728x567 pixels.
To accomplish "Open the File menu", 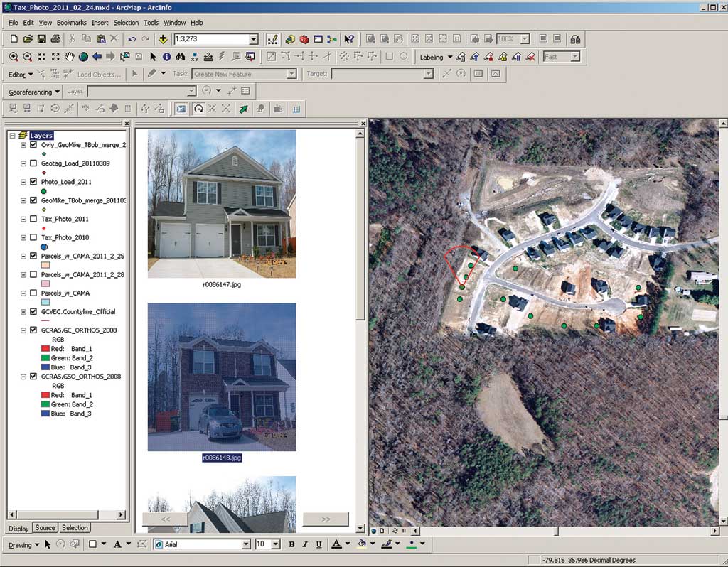I will [14, 23].
